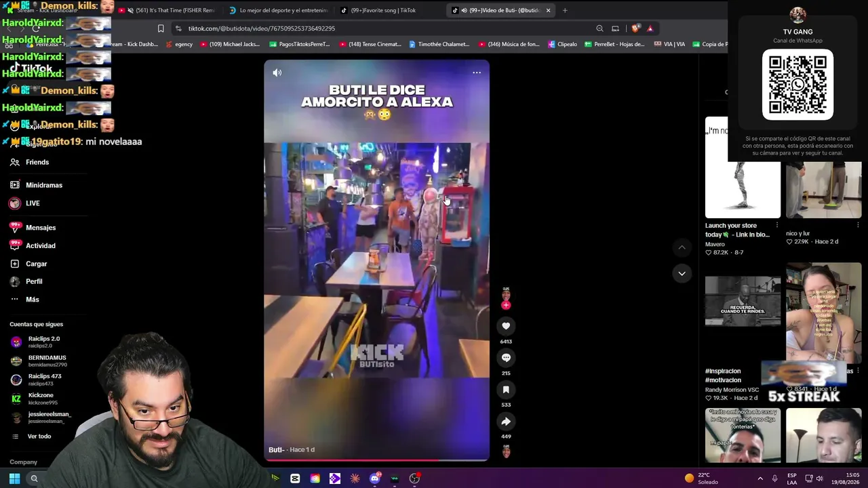The height and width of the screenshot is (488, 868).
Task: Open the Randy Morrison VSC author link
Action: point(732,390)
